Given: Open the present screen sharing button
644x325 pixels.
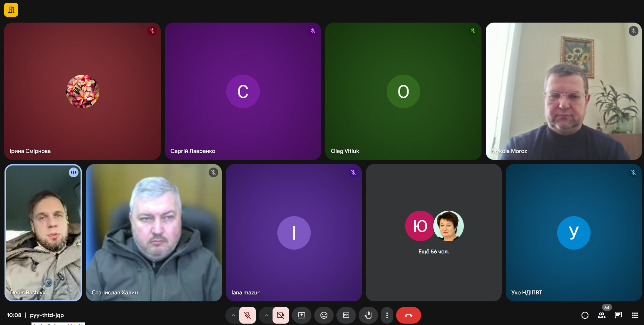Looking at the screenshot, I should [302, 315].
